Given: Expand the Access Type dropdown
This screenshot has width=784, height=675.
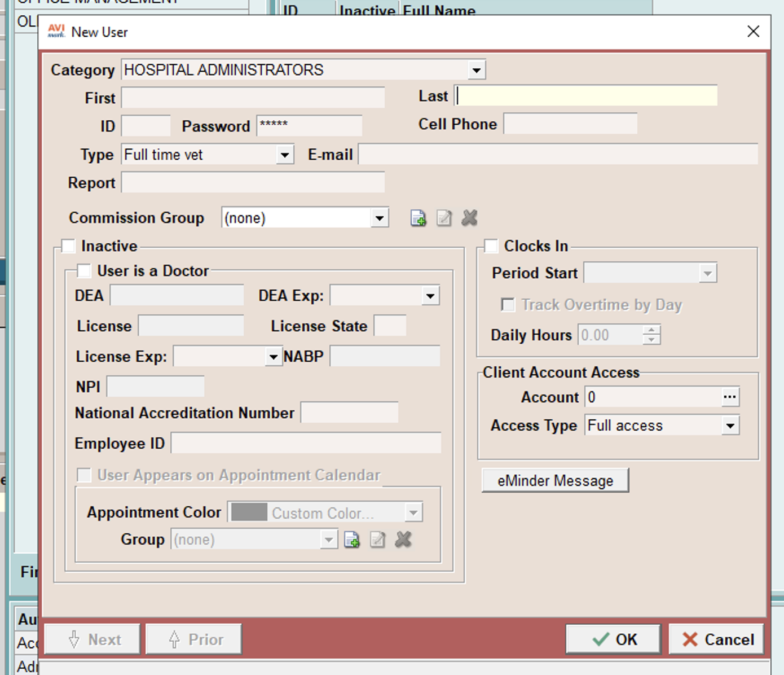Looking at the screenshot, I should [730, 426].
